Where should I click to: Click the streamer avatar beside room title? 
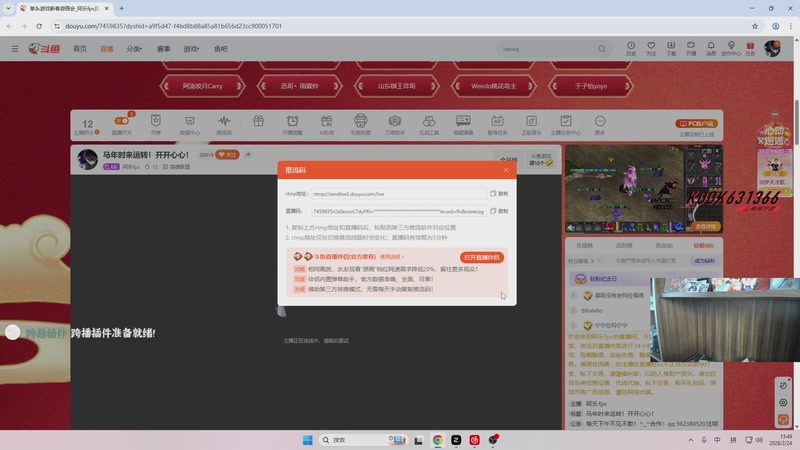(87, 159)
